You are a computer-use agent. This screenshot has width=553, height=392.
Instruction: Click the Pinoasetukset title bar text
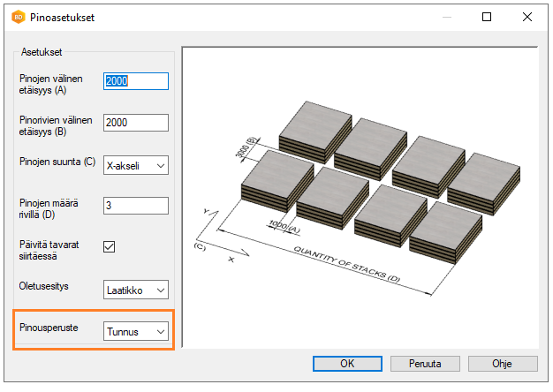pos(64,17)
